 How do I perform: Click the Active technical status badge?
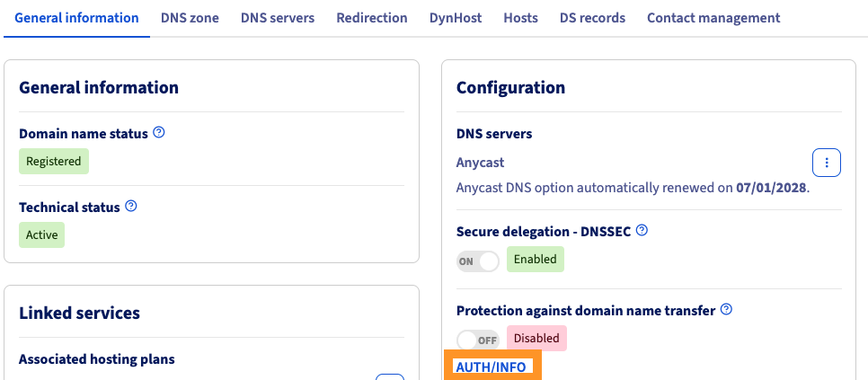[42, 235]
